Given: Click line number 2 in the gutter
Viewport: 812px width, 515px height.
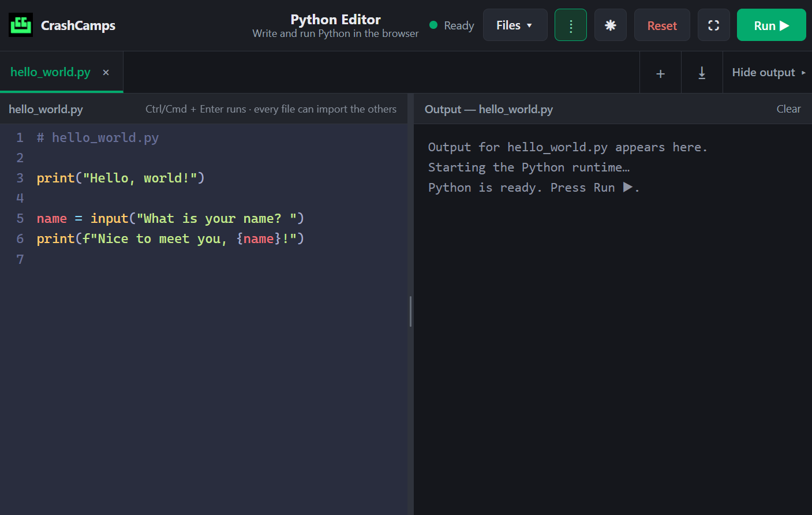Looking at the screenshot, I should pyautogui.click(x=20, y=158).
